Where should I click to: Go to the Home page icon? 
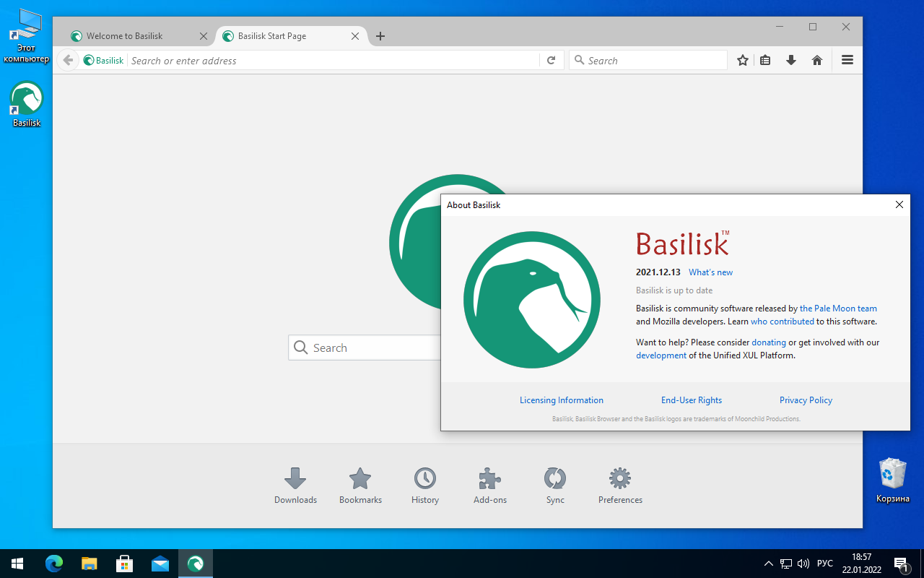(x=817, y=61)
